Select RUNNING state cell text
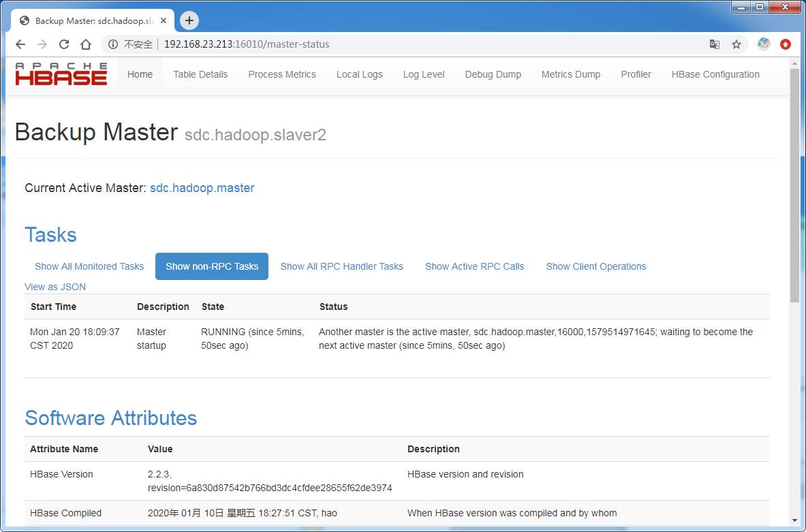806x532 pixels. (x=252, y=339)
